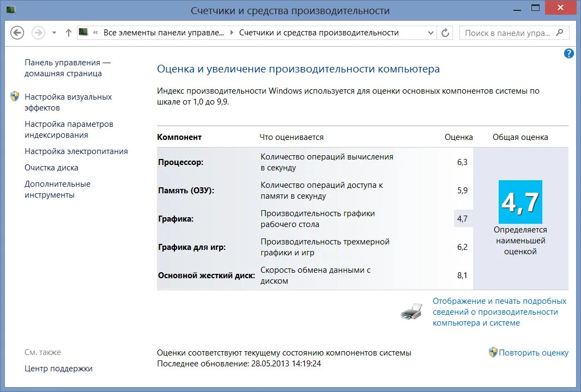Click the big 4,7 base score tile
Image resolution: width=581 pixels, height=392 pixels.
[521, 202]
